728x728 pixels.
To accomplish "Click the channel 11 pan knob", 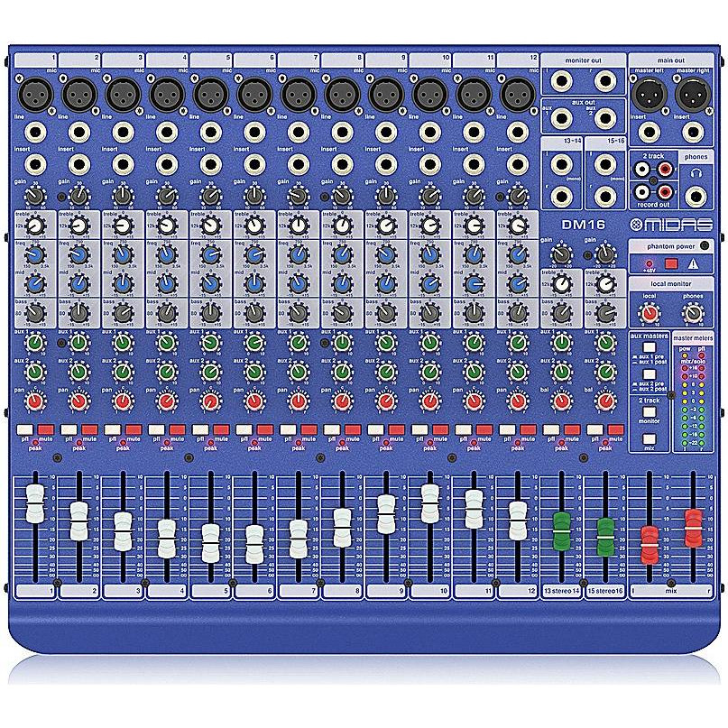I will coord(474,401).
